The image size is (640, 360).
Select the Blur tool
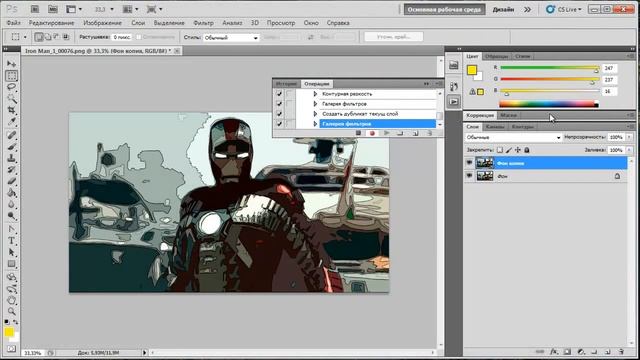pos(11,204)
